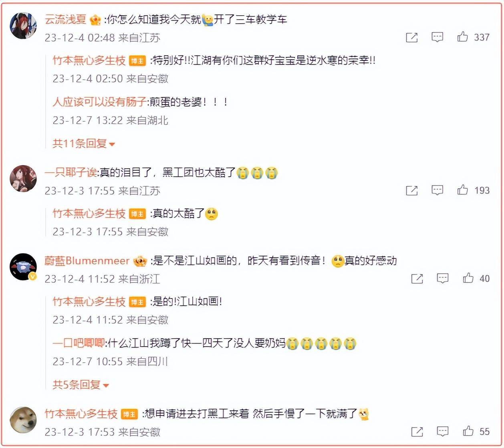Share 一只耶子诶's comment with repost icon
Screen dimensions: 504x448
click(412, 190)
